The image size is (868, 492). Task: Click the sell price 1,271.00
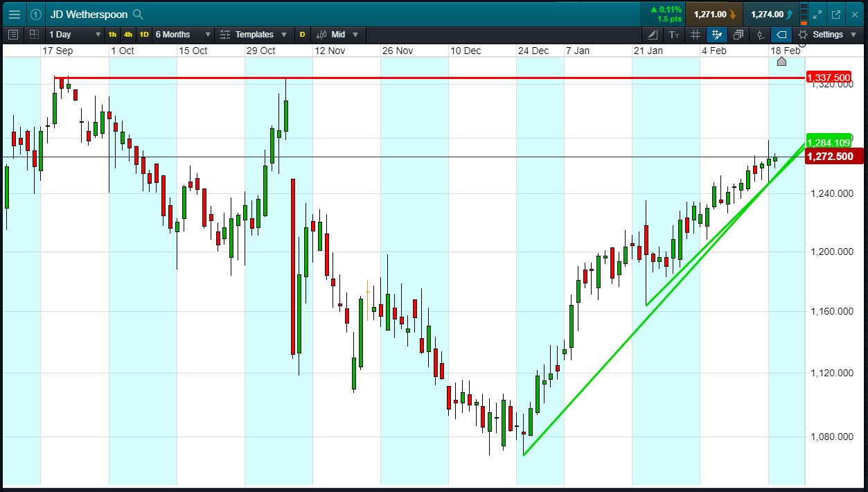pos(714,14)
